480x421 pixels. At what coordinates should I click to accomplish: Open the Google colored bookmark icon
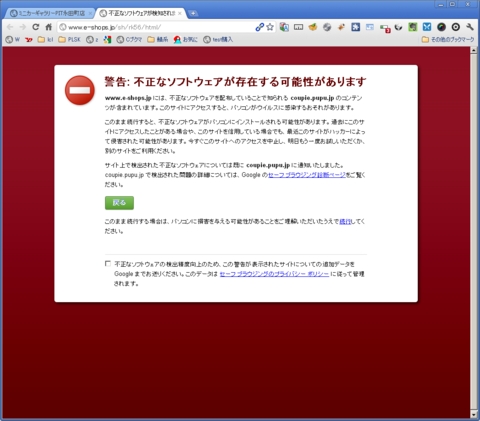pos(107,40)
